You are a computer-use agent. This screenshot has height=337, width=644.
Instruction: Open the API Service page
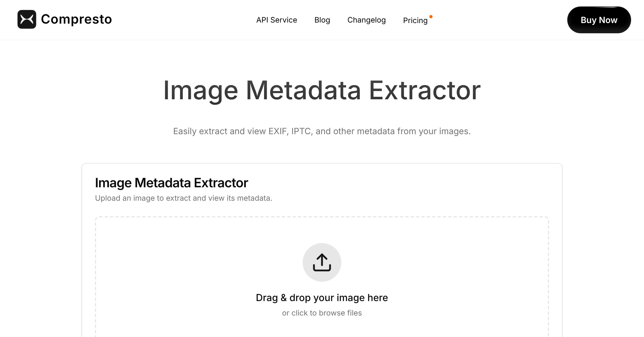pos(276,20)
